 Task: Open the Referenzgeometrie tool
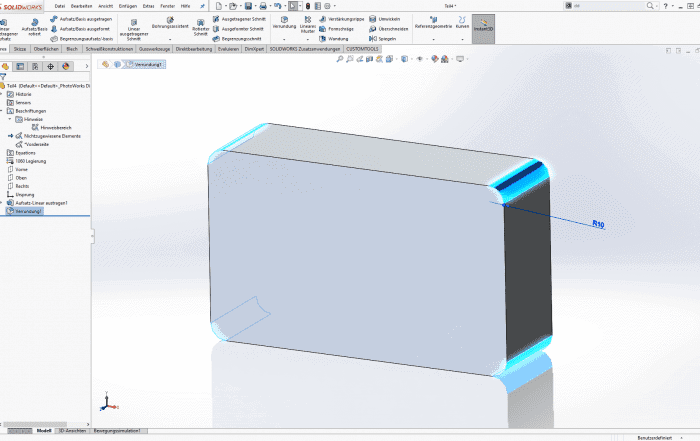tap(433, 23)
